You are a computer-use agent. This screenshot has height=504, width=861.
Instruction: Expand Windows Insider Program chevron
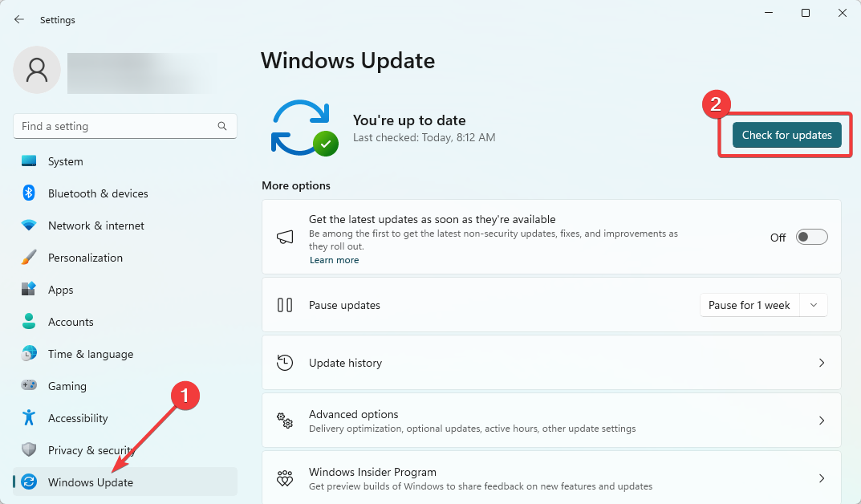pos(822,478)
